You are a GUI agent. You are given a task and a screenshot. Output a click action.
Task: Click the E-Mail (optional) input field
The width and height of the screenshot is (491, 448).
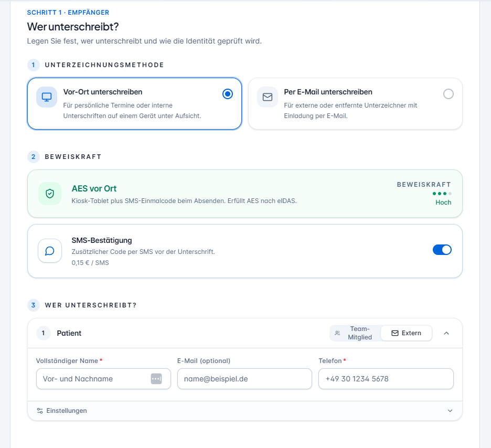point(244,379)
